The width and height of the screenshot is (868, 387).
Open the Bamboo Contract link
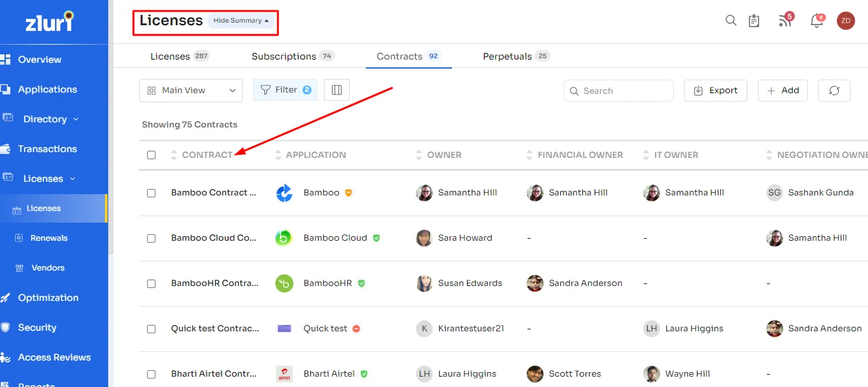click(x=214, y=193)
